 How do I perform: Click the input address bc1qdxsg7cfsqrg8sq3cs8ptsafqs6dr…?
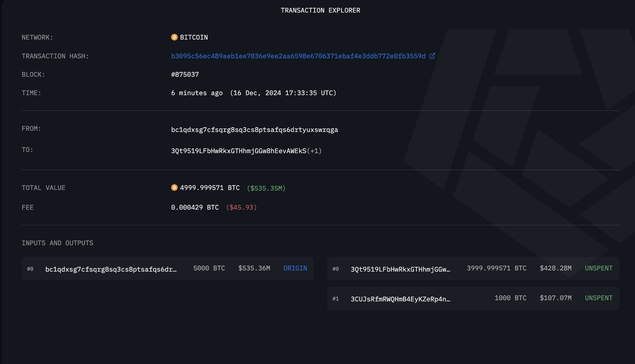coord(111,269)
